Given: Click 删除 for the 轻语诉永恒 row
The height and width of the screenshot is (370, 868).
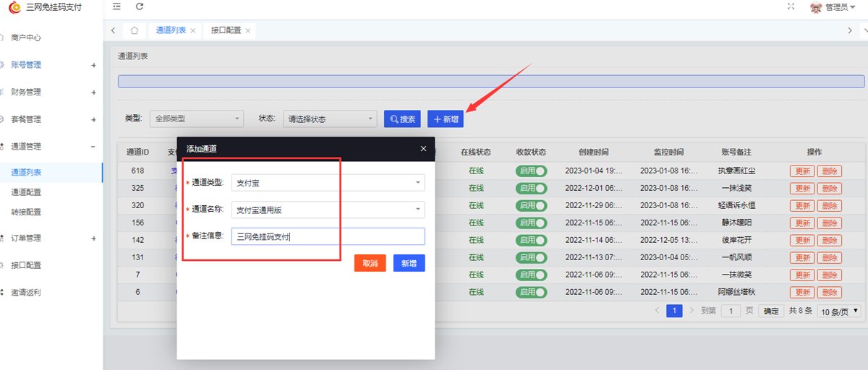Looking at the screenshot, I should point(830,205).
